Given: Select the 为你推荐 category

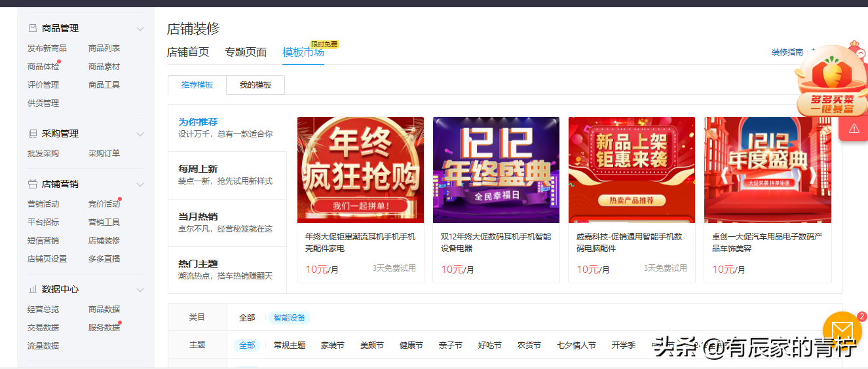Looking at the screenshot, I should 227,128.
